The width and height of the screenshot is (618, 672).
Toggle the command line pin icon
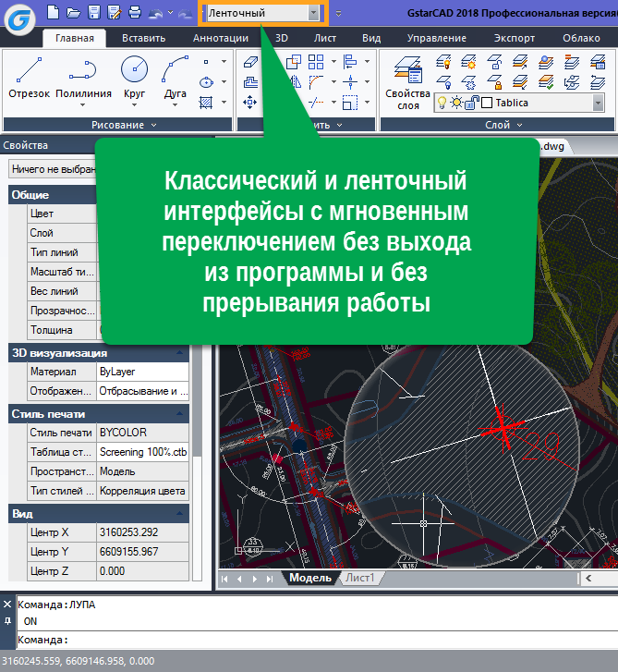pos(7,620)
